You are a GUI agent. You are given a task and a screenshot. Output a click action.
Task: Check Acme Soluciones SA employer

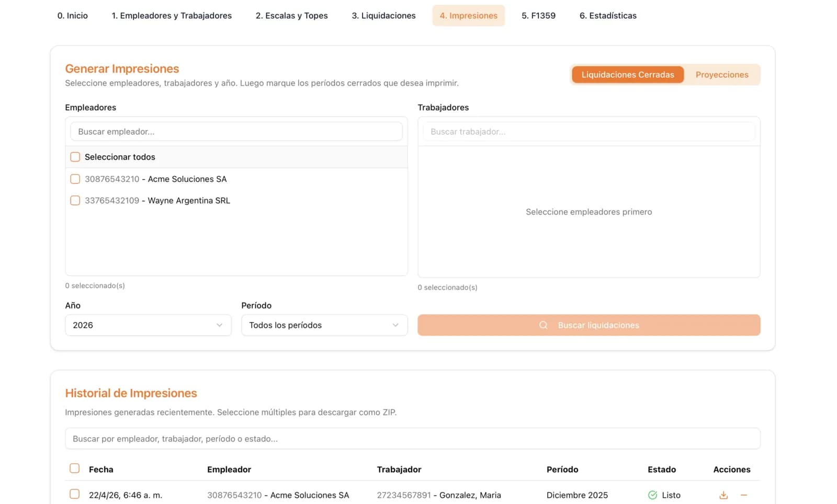75,179
